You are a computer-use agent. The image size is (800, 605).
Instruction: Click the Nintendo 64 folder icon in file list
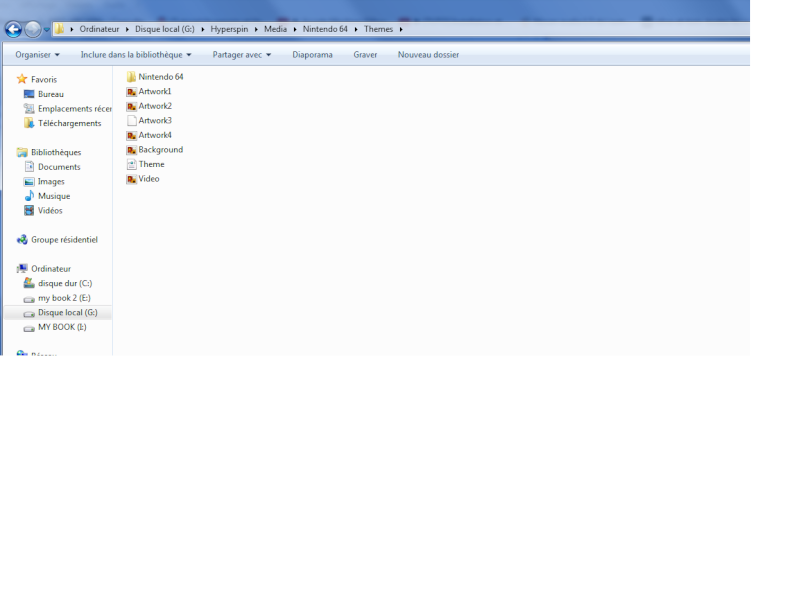click(x=132, y=77)
